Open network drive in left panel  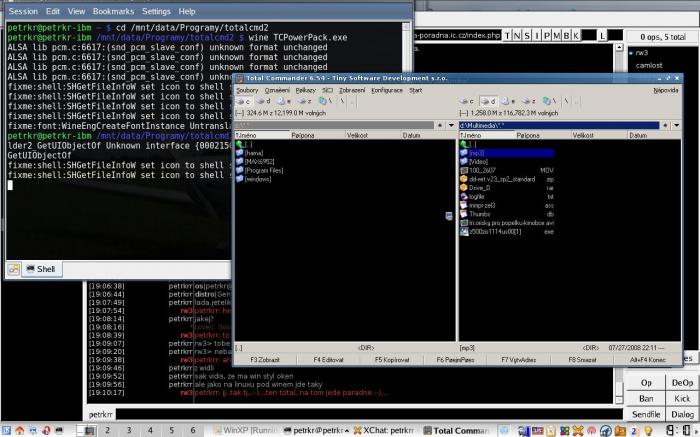pyautogui.click(x=325, y=101)
